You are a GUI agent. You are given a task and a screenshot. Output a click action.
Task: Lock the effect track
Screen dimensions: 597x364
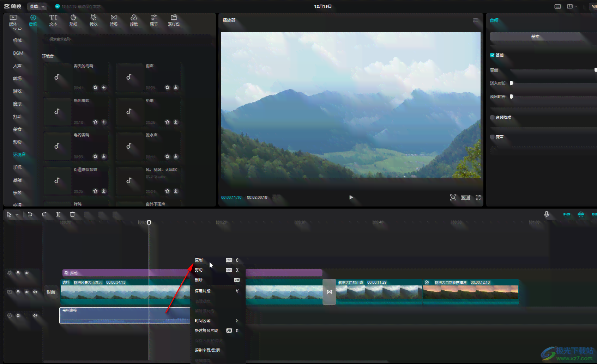(x=18, y=273)
